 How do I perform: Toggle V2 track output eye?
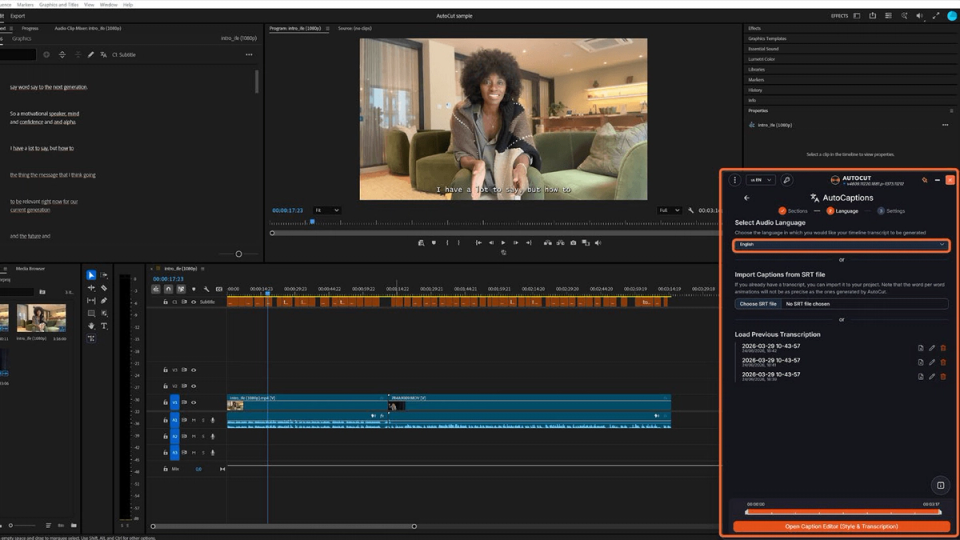(193, 386)
